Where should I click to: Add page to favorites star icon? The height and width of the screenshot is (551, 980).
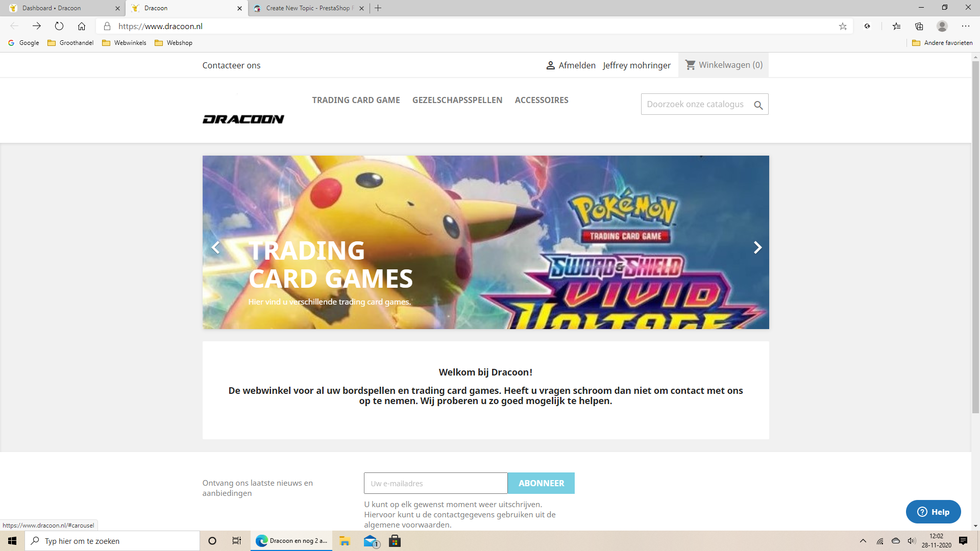pos(843,26)
